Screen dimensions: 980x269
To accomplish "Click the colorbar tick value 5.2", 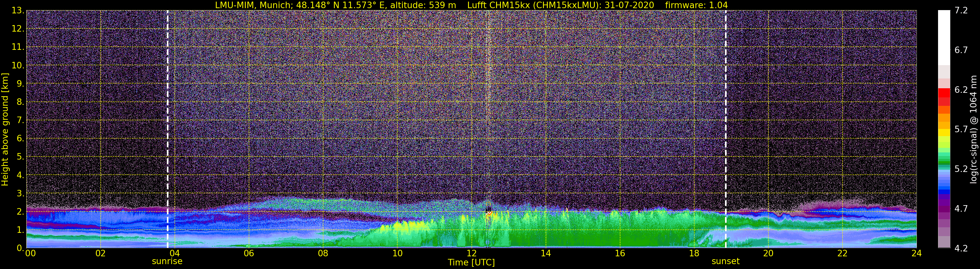I will click(961, 169).
